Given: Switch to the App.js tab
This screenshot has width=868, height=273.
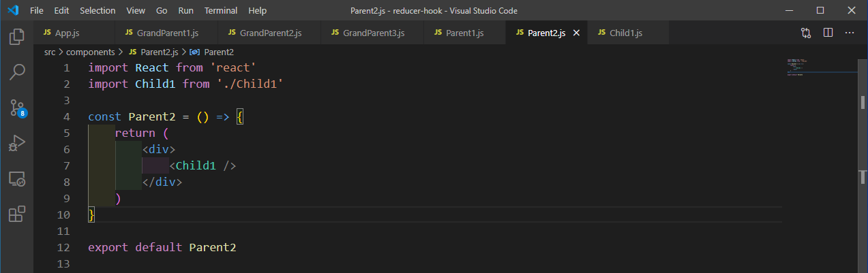Looking at the screenshot, I should tap(73, 33).
